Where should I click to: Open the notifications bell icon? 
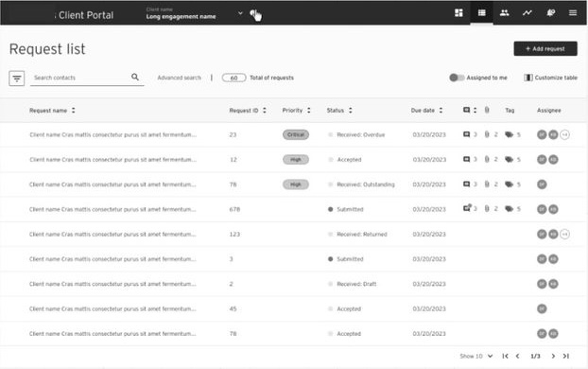(550, 12)
